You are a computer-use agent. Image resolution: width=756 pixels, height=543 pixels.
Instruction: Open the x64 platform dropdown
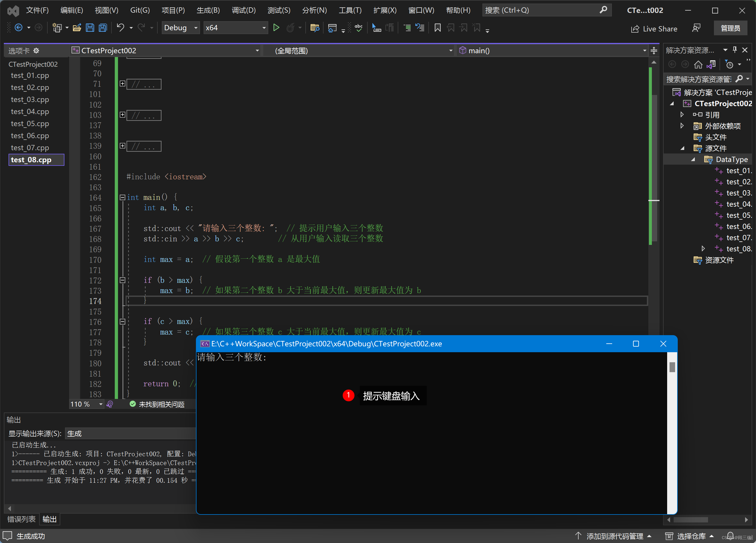(264, 28)
